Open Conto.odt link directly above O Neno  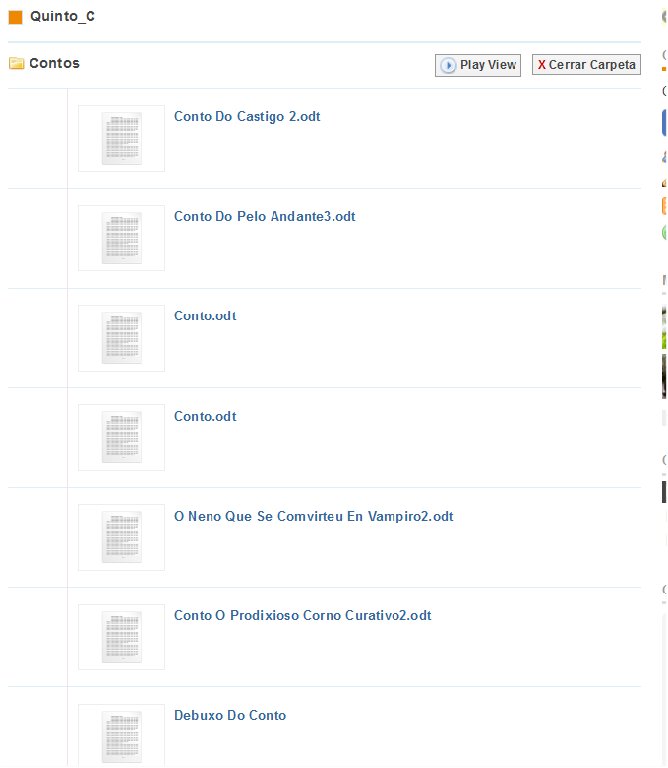coord(205,417)
